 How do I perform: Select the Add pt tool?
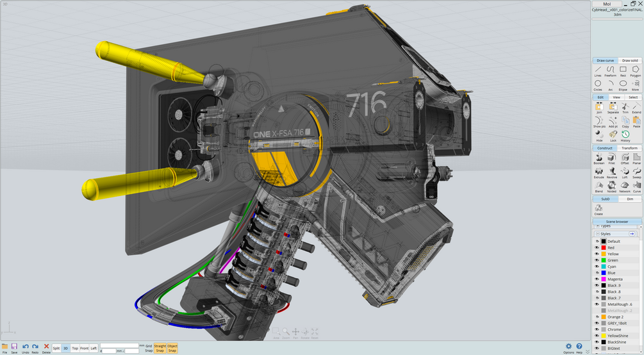click(613, 122)
